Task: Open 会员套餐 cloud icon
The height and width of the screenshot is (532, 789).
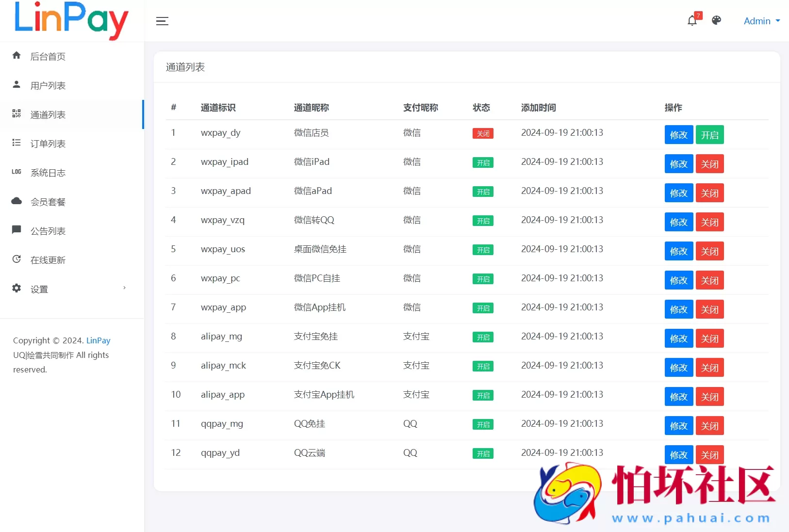Action: [x=16, y=201]
